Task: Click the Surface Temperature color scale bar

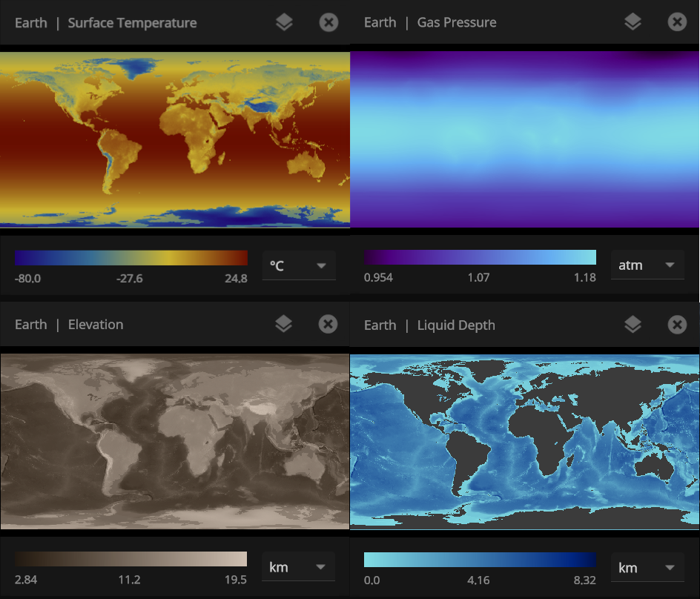Action: tap(131, 257)
